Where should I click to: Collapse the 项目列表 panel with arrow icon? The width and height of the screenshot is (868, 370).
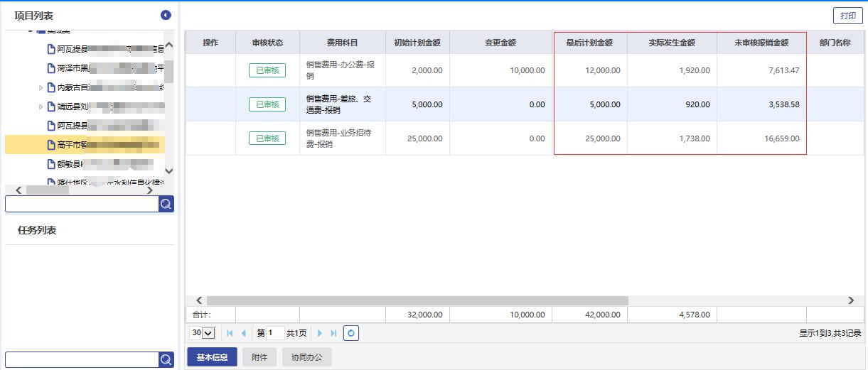click(166, 15)
